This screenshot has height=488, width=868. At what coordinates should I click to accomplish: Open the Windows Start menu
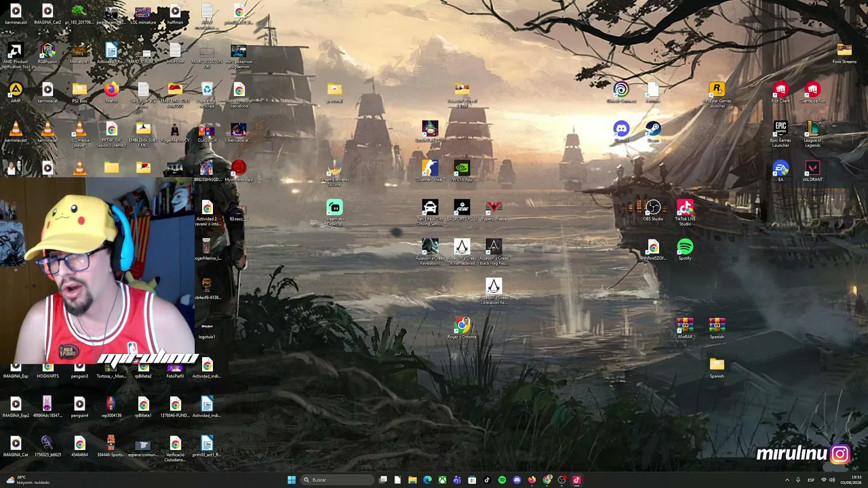(x=292, y=480)
